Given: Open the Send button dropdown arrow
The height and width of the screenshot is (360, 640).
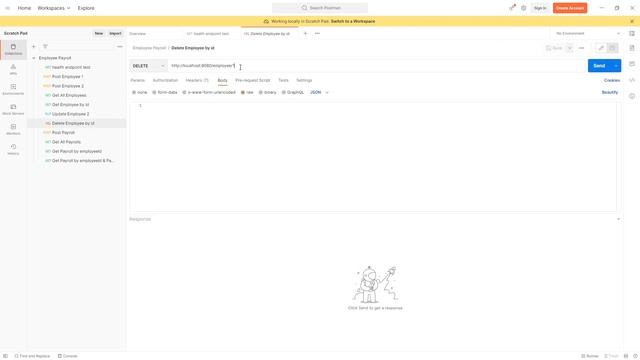Looking at the screenshot, I should click(616, 66).
